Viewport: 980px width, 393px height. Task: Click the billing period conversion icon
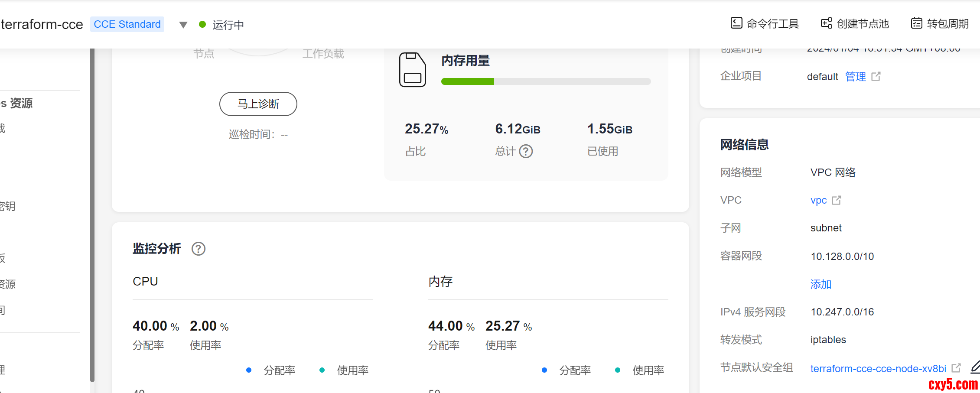click(916, 23)
